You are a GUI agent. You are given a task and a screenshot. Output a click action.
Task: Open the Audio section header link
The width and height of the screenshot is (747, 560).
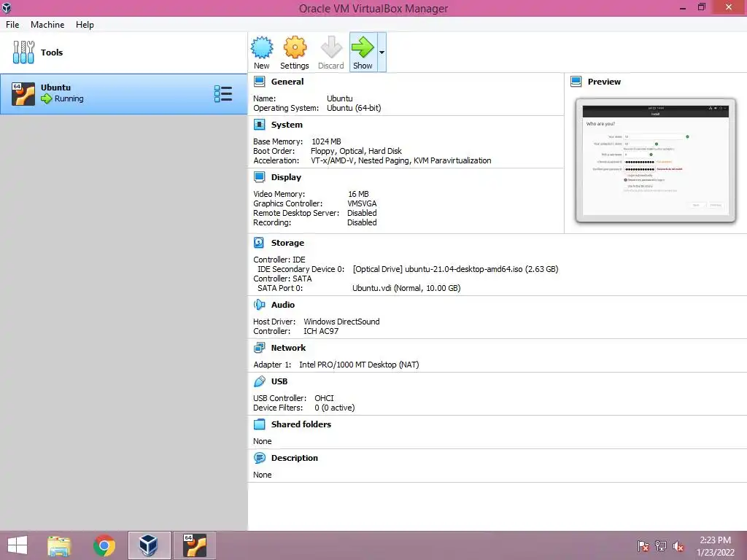(283, 305)
